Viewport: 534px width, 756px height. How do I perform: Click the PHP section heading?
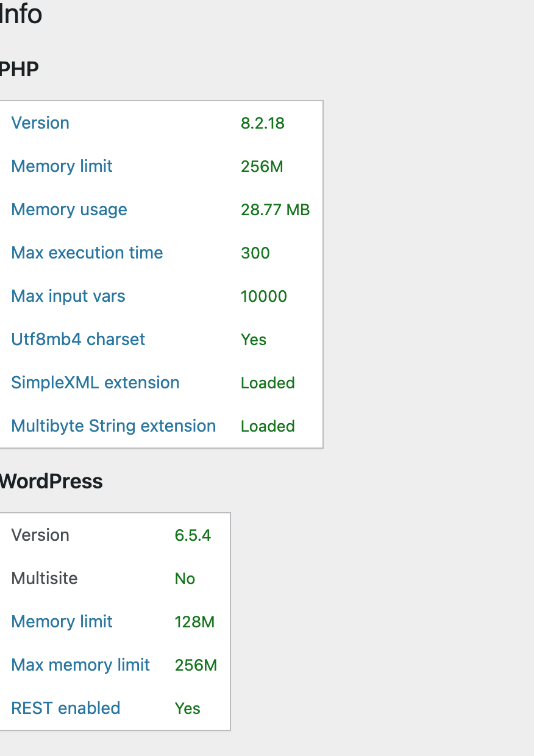pos(19,69)
